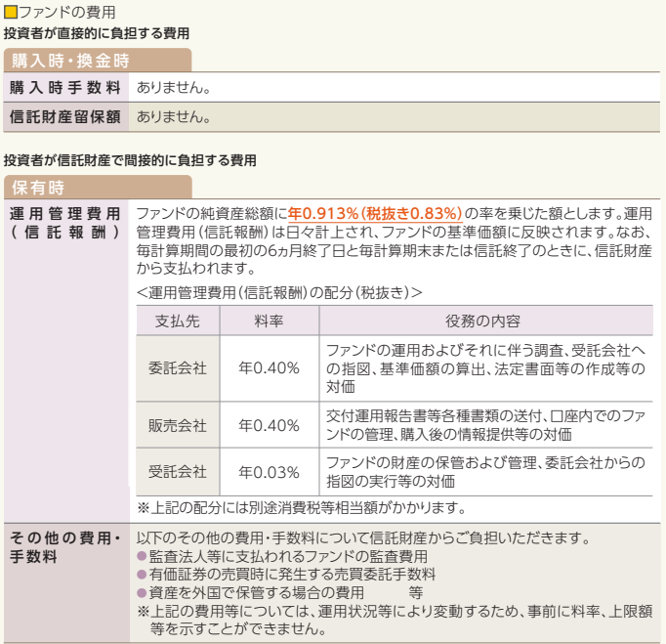The image size is (666, 644).
Task: Click the 投資者が信託財産で間接的に負担する費用 heading
Action: 130,159
